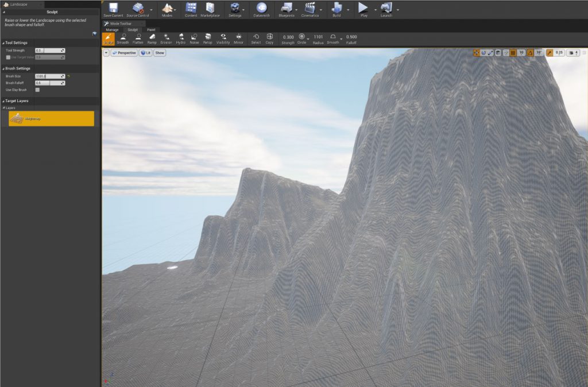Open the Perspective view dropdown
Screen dimensions: 588x387
[x=123, y=53]
